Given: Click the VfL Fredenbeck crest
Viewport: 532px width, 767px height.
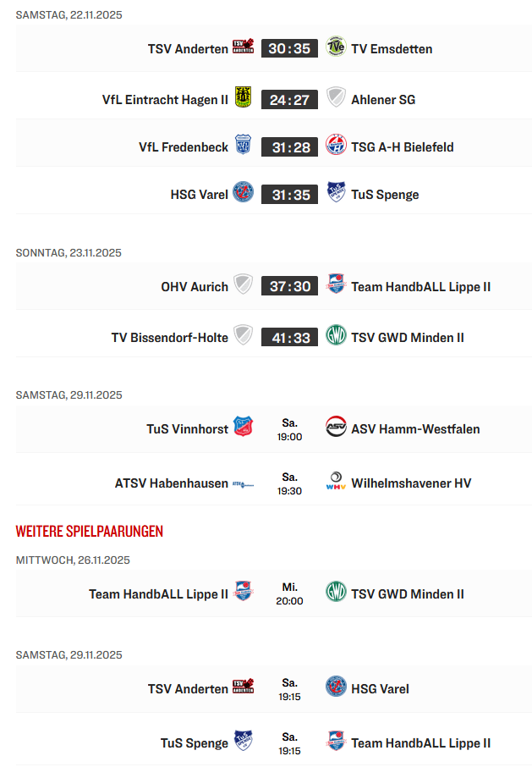Looking at the screenshot, I should pyautogui.click(x=244, y=146).
